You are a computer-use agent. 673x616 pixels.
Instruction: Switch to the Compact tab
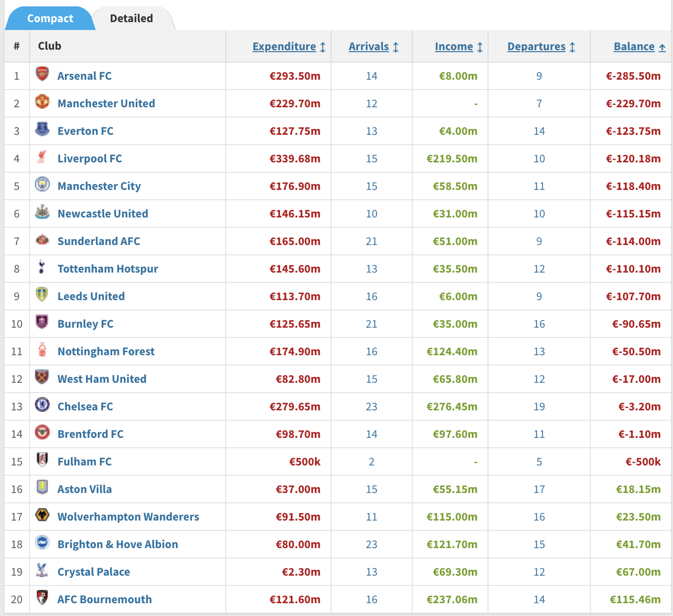click(x=50, y=19)
